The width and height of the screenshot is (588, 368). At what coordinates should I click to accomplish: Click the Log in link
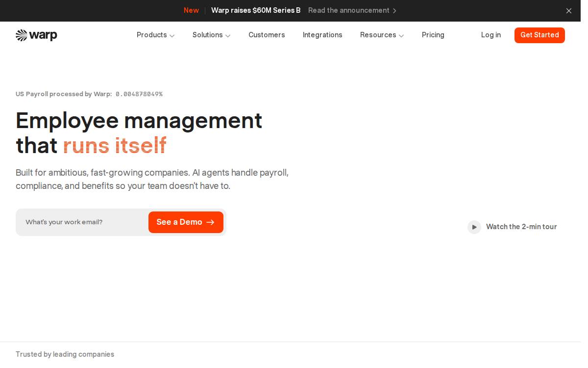pyautogui.click(x=491, y=35)
